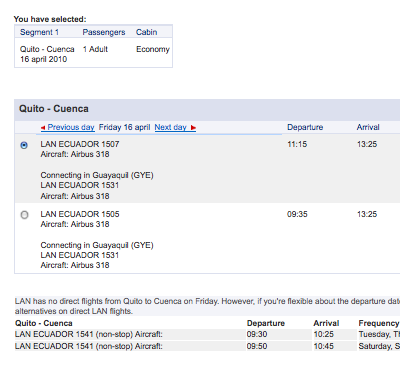Image resolution: width=400 pixels, height=365 pixels.
Task: Click Connecting in Guayaquil text under flight 1505
Action: tap(97, 245)
